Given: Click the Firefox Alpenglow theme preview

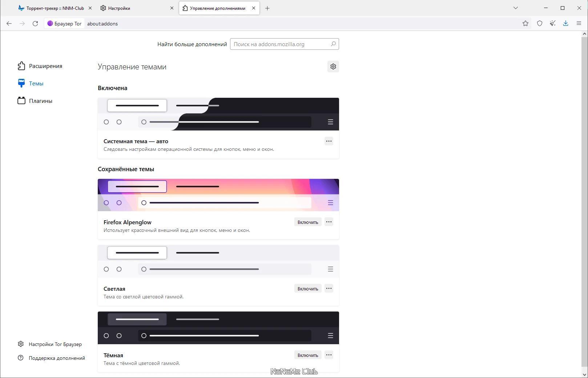Looking at the screenshot, I should coord(218,195).
